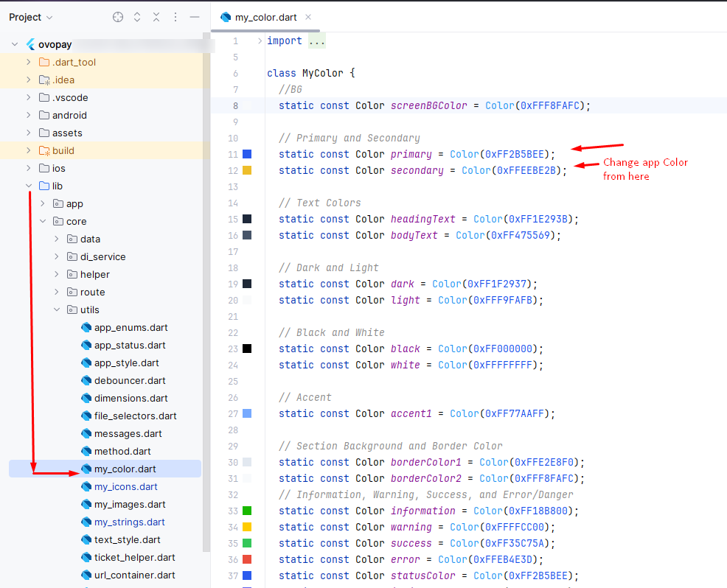This screenshot has height=588, width=727.
Task: Click the method.dart file icon
Action: coord(86,451)
